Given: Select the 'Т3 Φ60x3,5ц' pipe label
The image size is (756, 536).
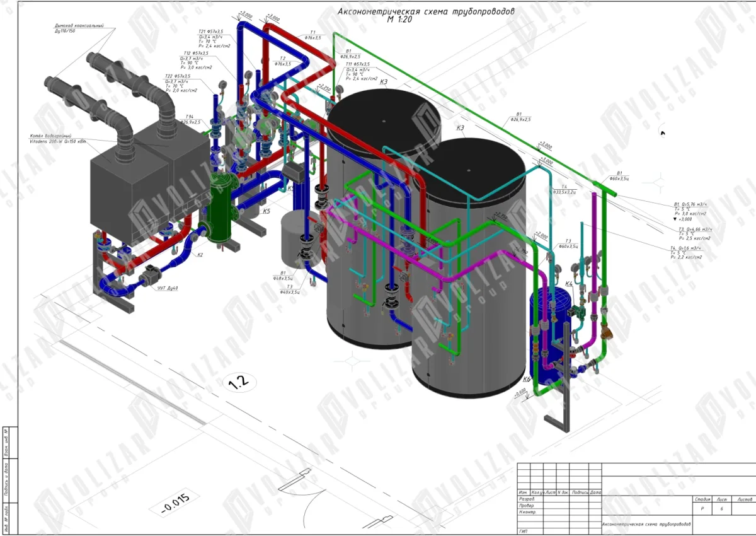Looking at the screenshot, I should coord(568,244).
